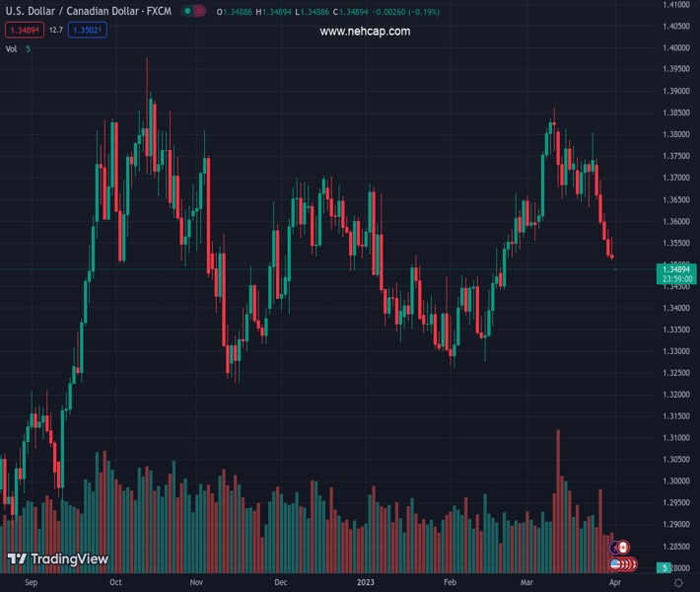Click the spread value 12.7
Screen dimensions: 700x592
tap(55, 31)
